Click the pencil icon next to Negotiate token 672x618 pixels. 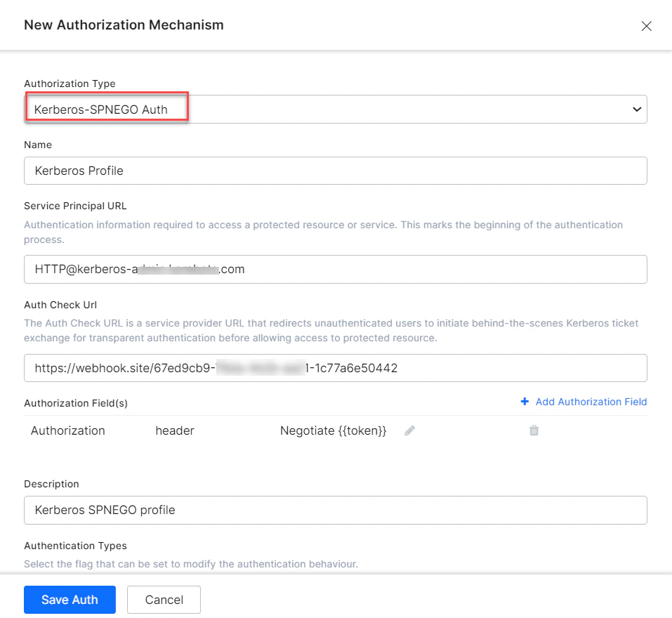coord(409,430)
